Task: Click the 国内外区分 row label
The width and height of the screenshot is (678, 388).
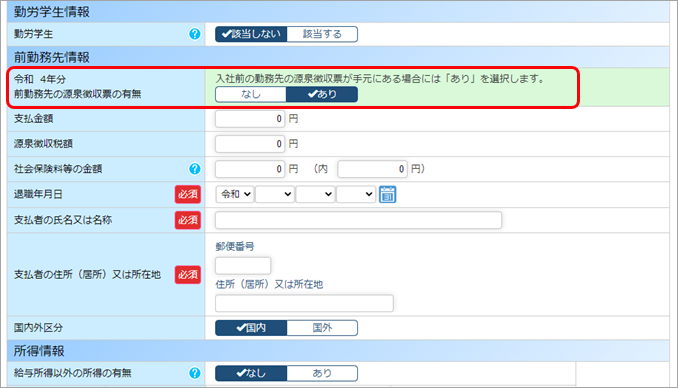Action: click(x=38, y=328)
